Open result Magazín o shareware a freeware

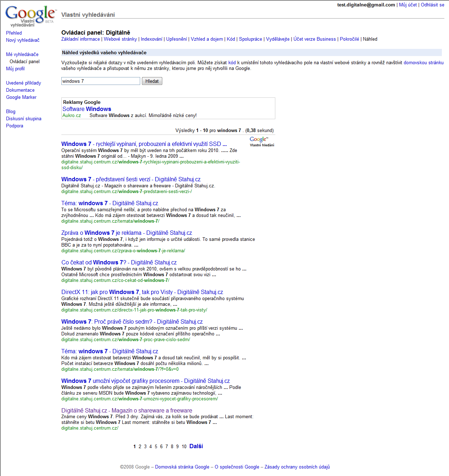pos(127,410)
